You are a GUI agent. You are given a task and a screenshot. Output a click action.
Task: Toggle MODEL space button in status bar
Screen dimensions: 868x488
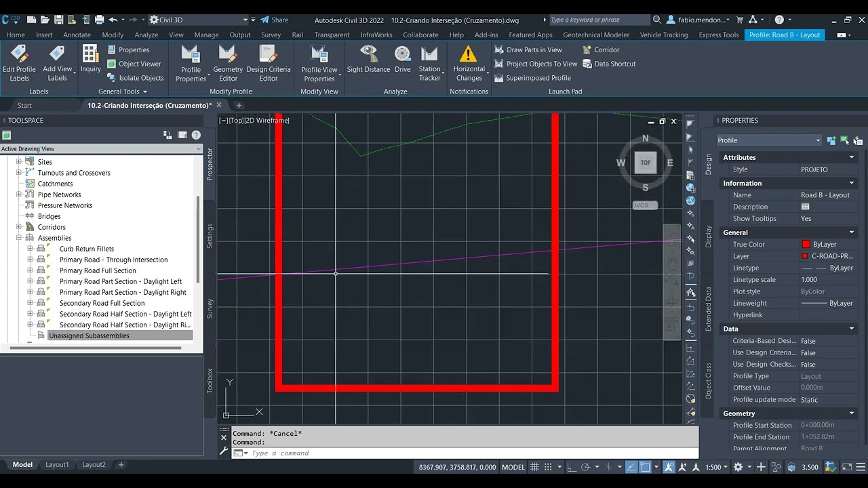513,467
